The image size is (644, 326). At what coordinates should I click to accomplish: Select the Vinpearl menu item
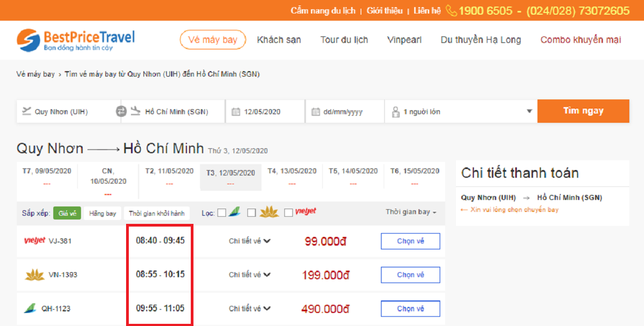click(x=404, y=40)
